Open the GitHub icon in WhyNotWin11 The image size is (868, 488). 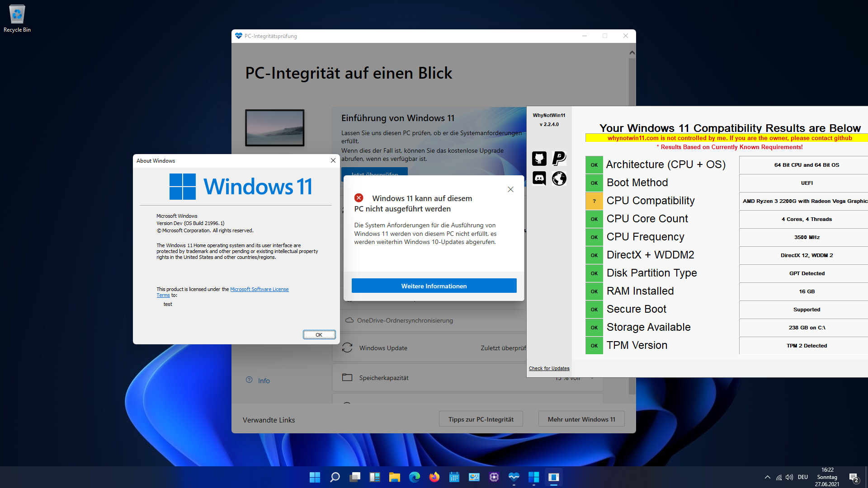pos(539,159)
